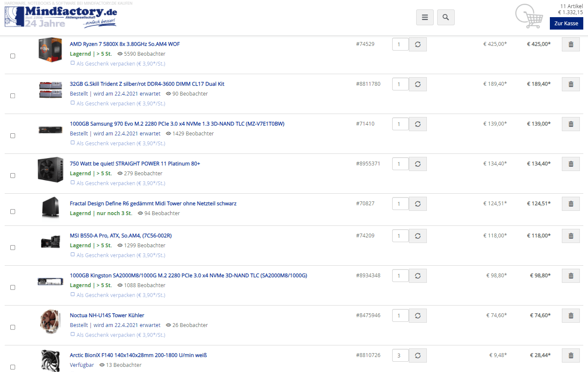The height and width of the screenshot is (372, 588).
Task: Click article number #8955371
Action: click(x=368, y=164)
